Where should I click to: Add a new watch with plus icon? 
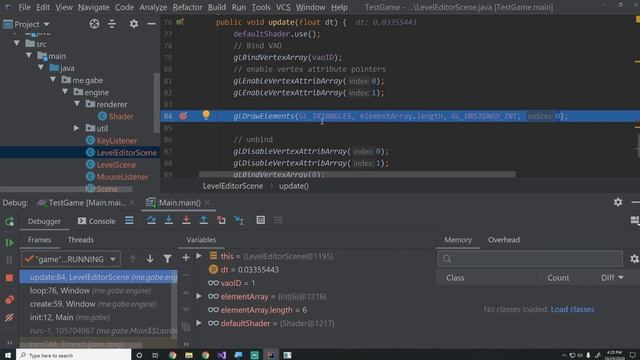click(186, 258)
